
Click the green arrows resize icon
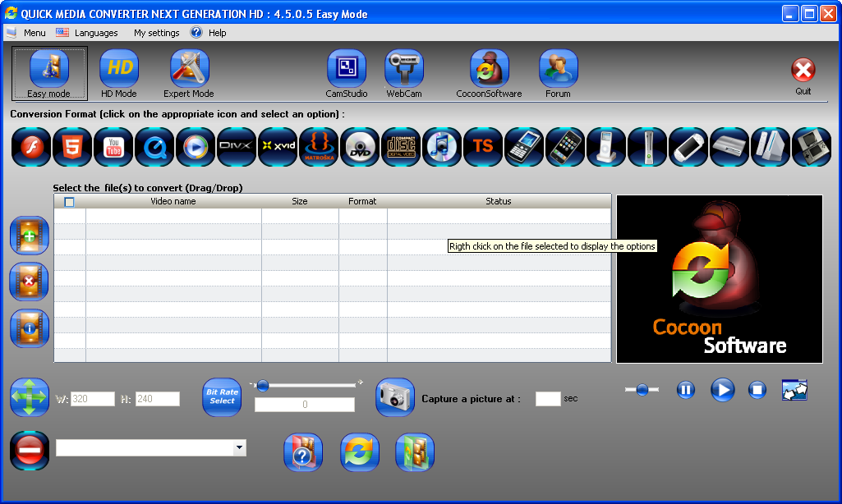(x=30, y=397)
